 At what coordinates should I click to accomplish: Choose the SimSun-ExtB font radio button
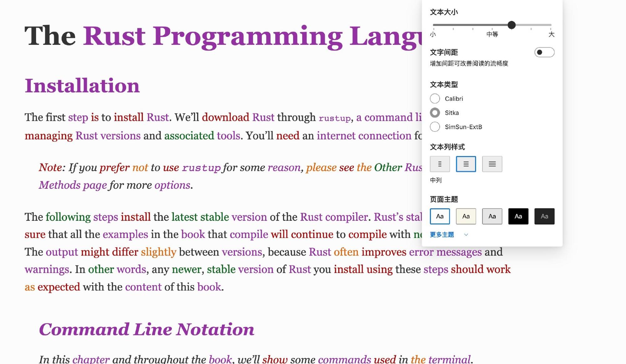point(435,127)
